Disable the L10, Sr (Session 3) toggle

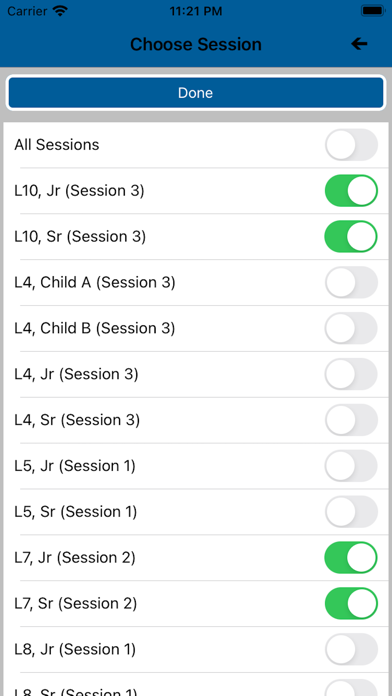click(351, 237)
